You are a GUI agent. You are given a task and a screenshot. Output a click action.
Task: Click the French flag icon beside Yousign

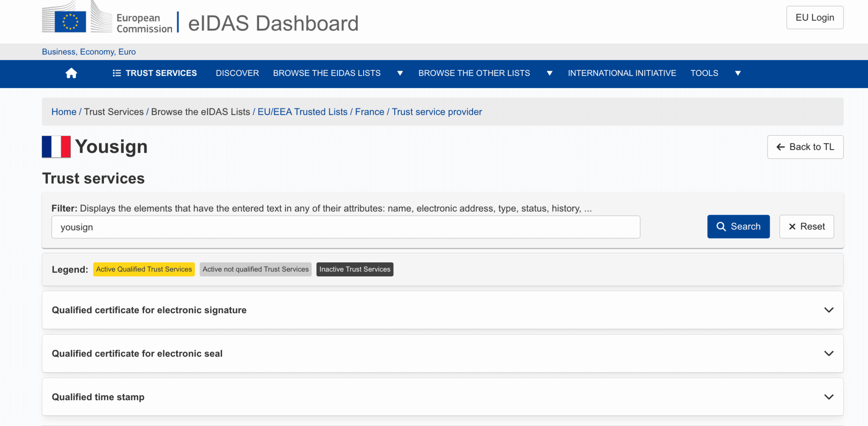pos(56,147)
